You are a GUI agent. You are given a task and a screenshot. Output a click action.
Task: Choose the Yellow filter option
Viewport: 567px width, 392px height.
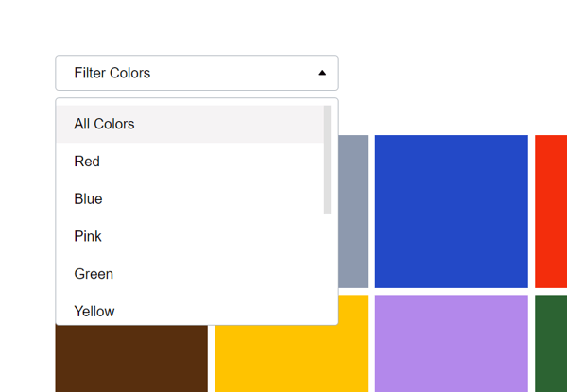click(94, 311)
